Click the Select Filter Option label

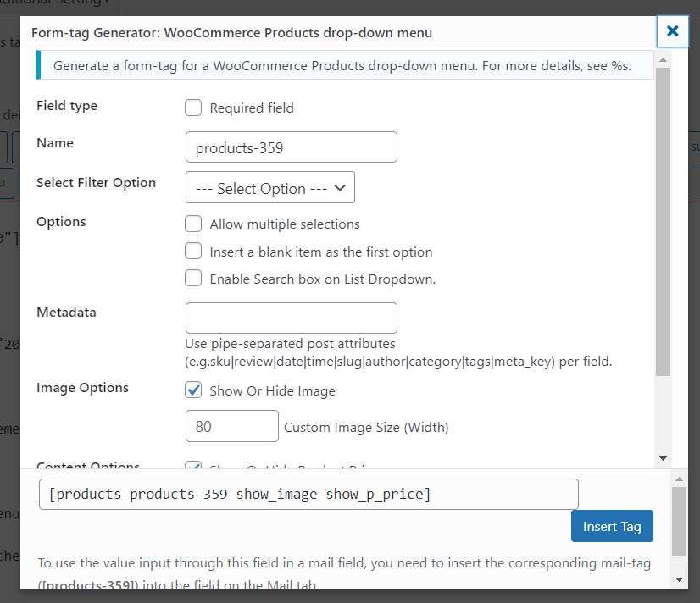96,183
